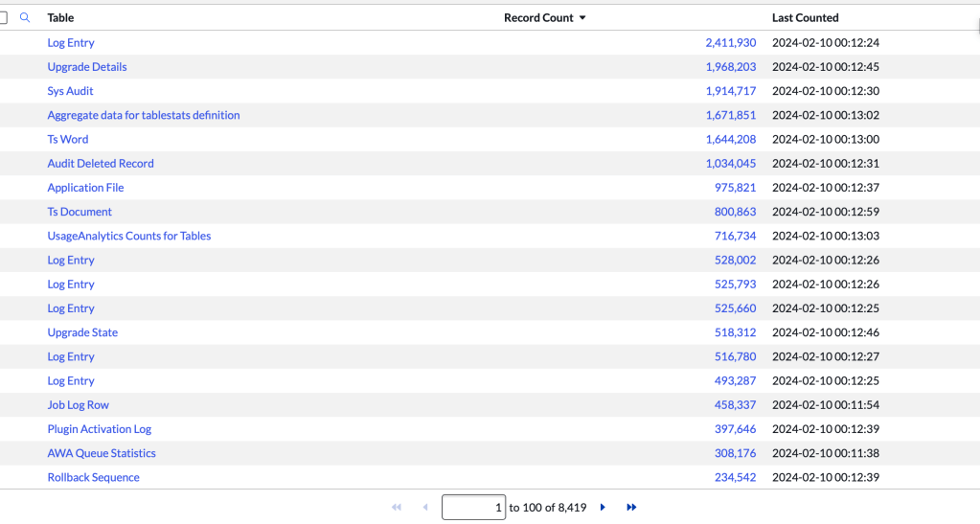980x524 pixels.
Task: Open UsageAnalytics Counts for Tables link
Action: (129, 236)
